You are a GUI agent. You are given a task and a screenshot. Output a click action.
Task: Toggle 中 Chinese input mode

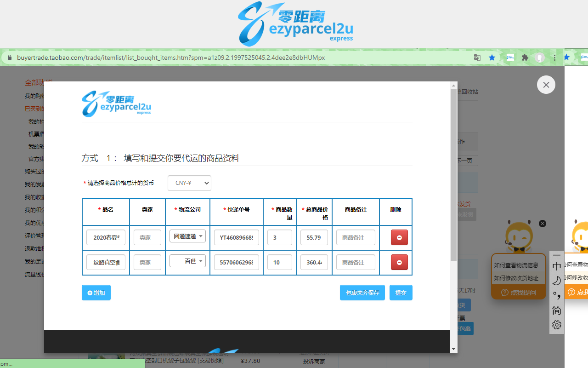(557, 266)
